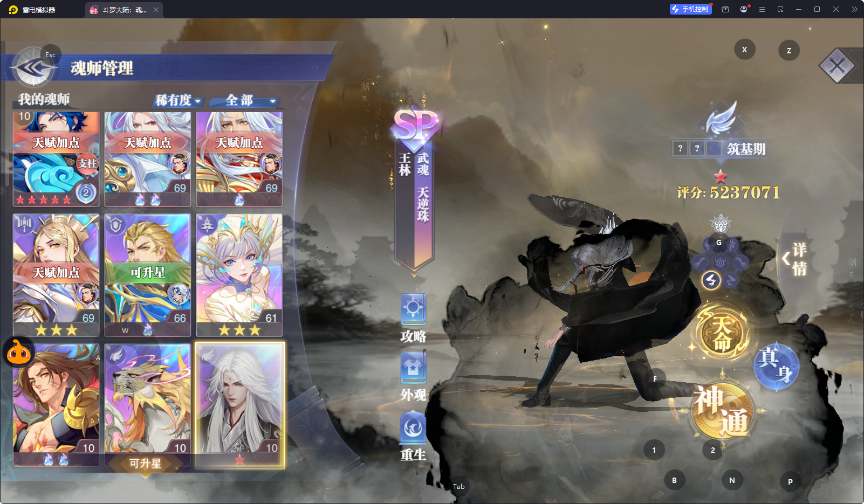Click the wing emblem above 筑基期
864x504 pixels.
click(x=721, y=118)
